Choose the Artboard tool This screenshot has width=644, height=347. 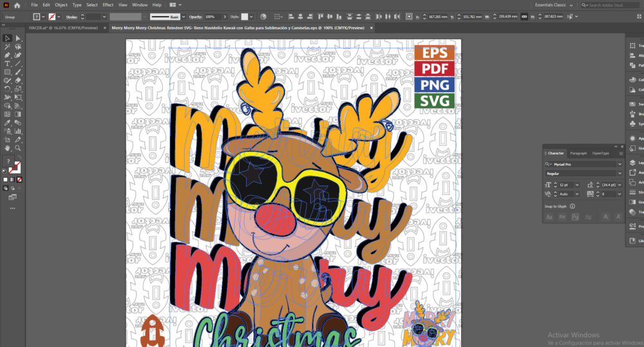click(7, 140)
